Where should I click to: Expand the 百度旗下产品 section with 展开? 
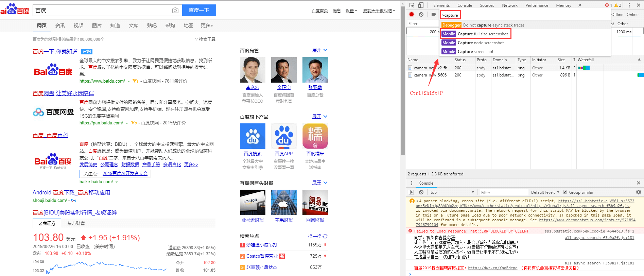pos(320,116)
